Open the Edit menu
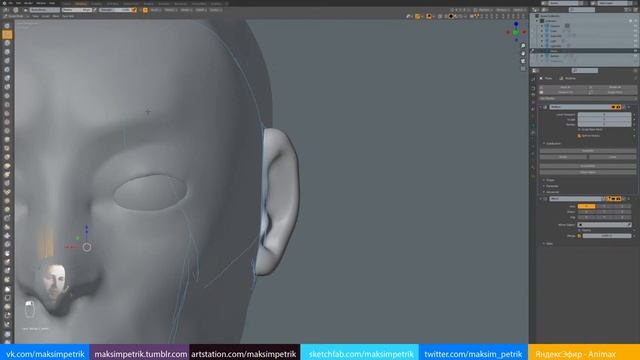The height and width of the screenshot is (360, 640). [18, 3]
